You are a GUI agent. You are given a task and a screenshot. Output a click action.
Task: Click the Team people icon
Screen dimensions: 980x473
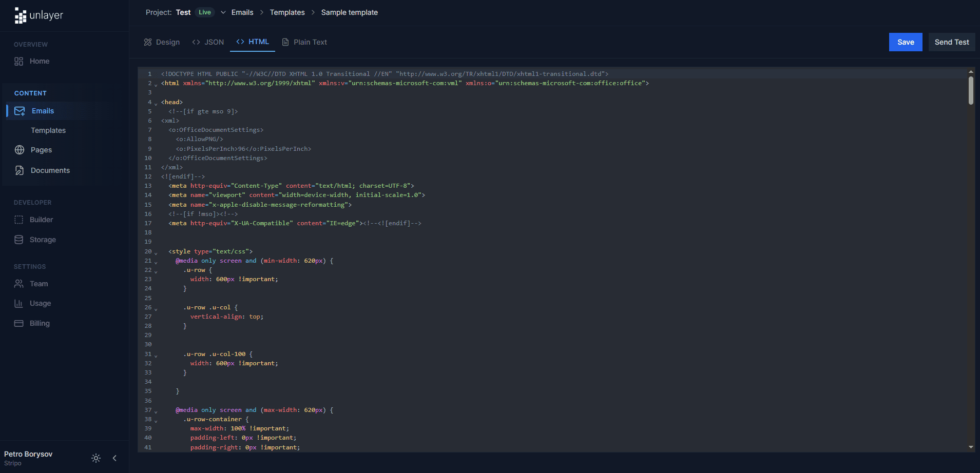point(19,284)
